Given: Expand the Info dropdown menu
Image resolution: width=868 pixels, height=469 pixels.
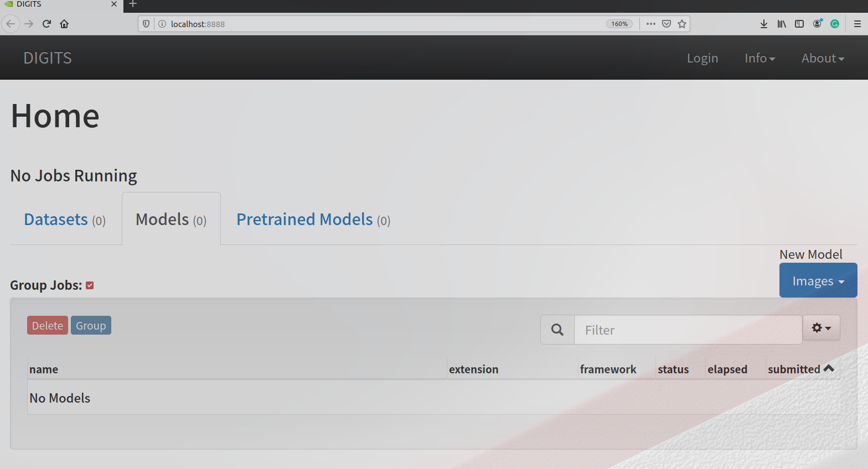Looking at the screenshot, I should (759, 58).
